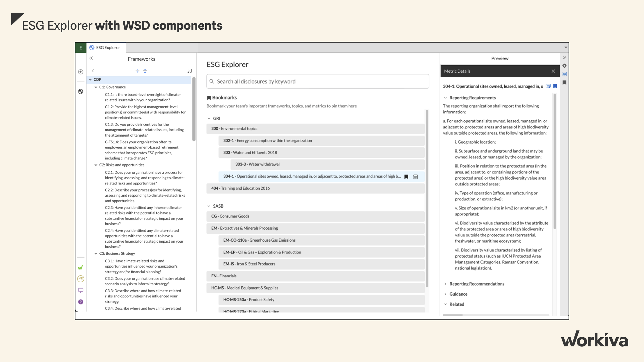The image size is (644, 362).
Task: Expand the Guidance section
Action: click(x=445, y=294)
